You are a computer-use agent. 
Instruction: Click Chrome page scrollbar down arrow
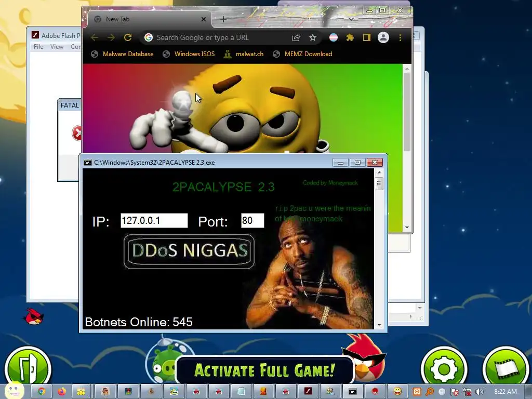407,228
